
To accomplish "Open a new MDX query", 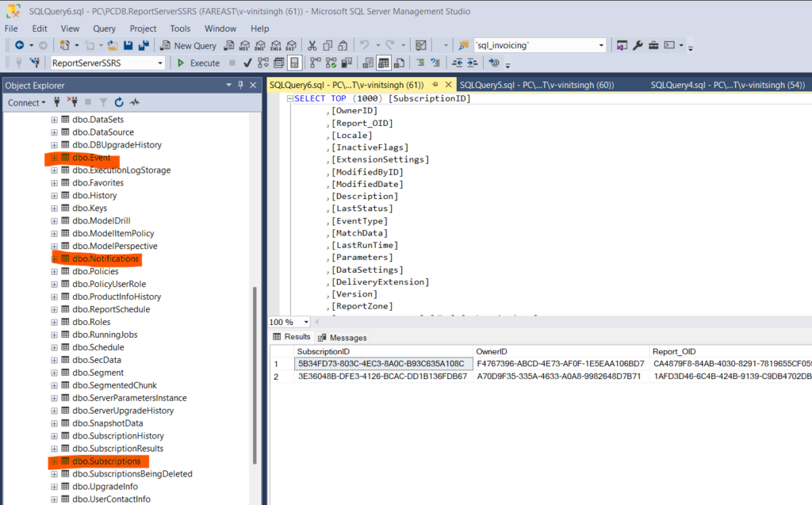I will (x=244, y=45).
